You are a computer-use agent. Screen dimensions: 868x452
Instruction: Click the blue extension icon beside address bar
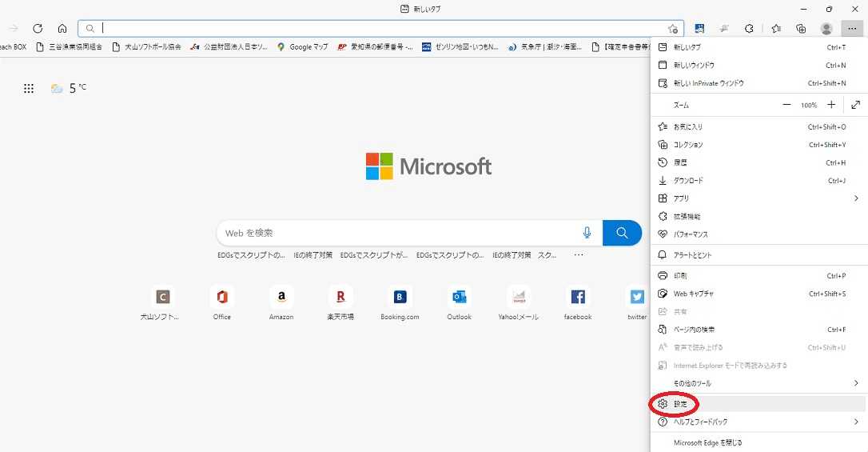click(699, 28)
